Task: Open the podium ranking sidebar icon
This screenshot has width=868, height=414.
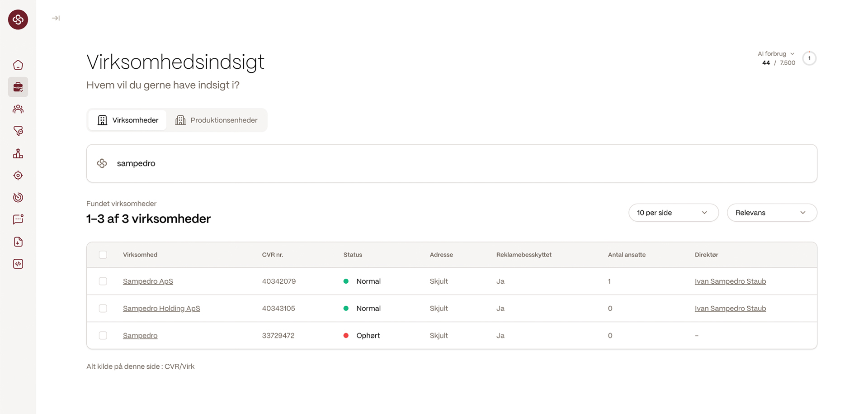Action: (x=18, y=153)
